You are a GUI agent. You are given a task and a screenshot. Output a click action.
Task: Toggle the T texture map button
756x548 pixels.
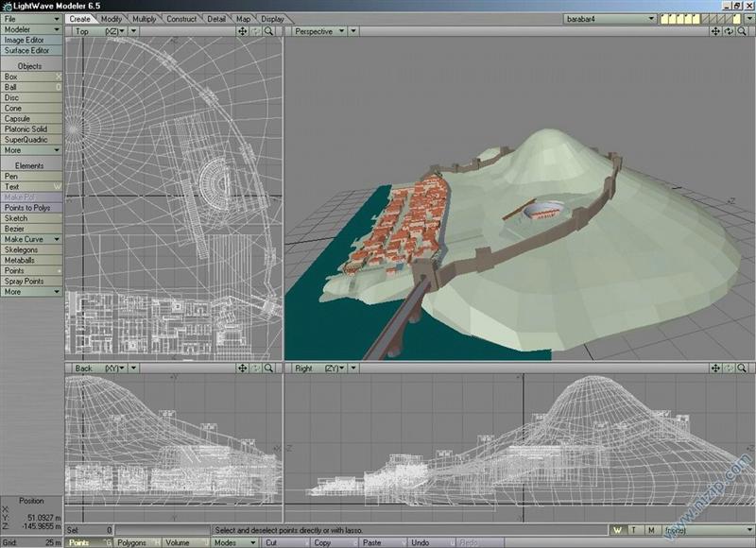pos(634,530)
